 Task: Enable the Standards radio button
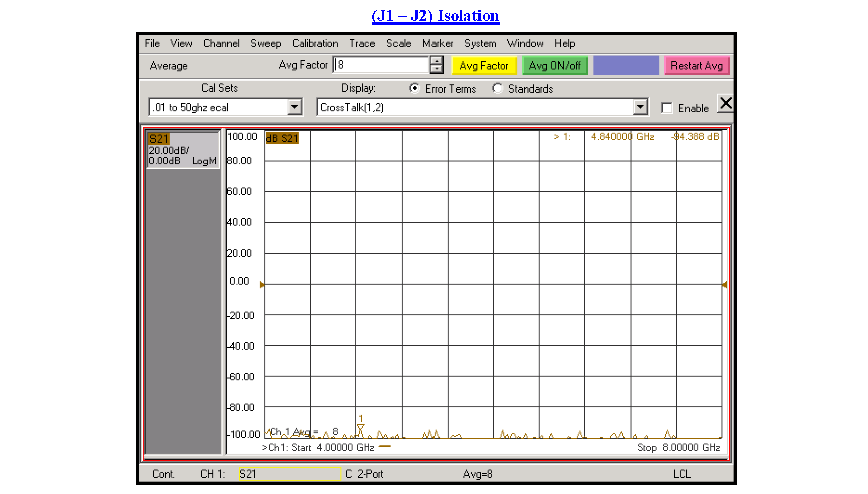pos(498,88)
